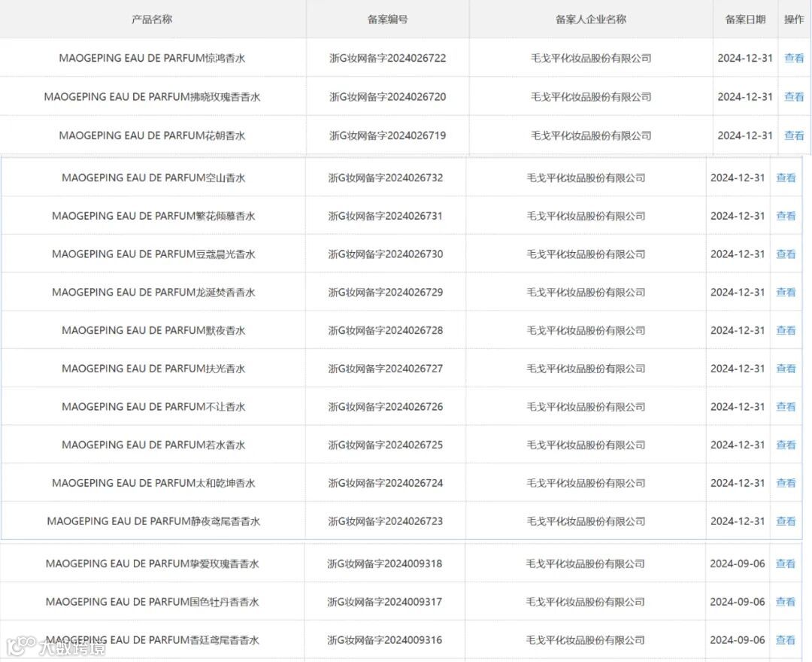This screenshot has height=662, width=812.
Task: Click company name in 挚爱玫瑰香香水 row
Action: pos(586,563)
